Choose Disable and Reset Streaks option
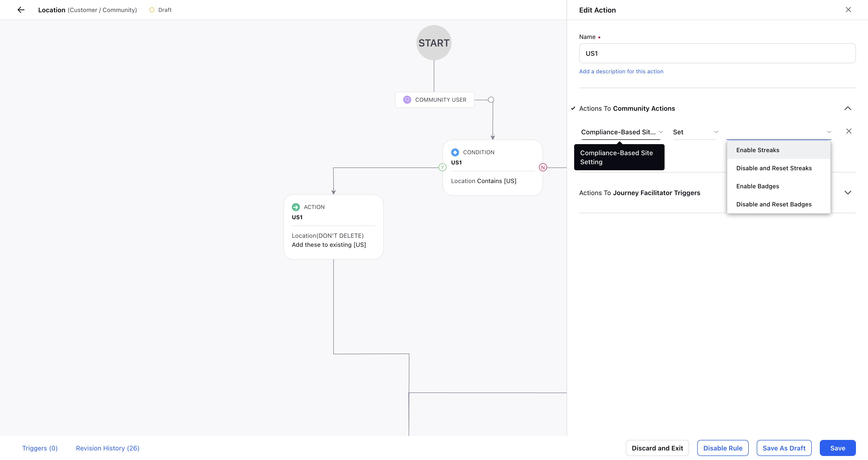Viewport: 868px width, 460px height. click(x=778, y=168)
